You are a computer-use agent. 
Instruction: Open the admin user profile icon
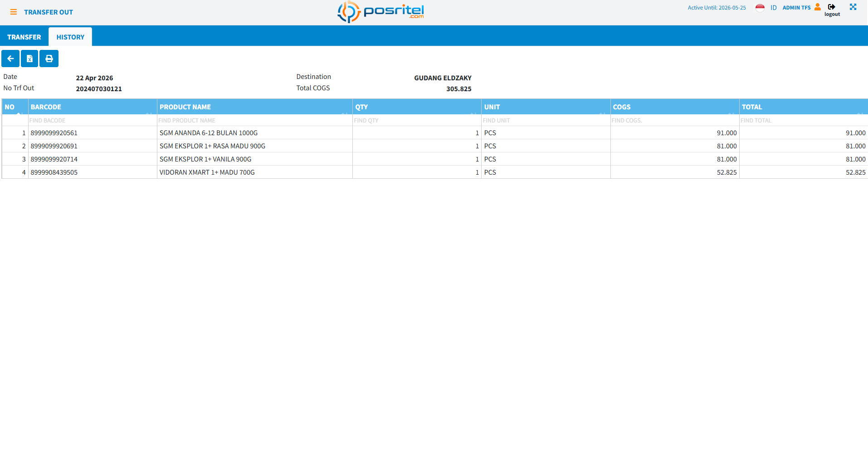pos(818,7)
